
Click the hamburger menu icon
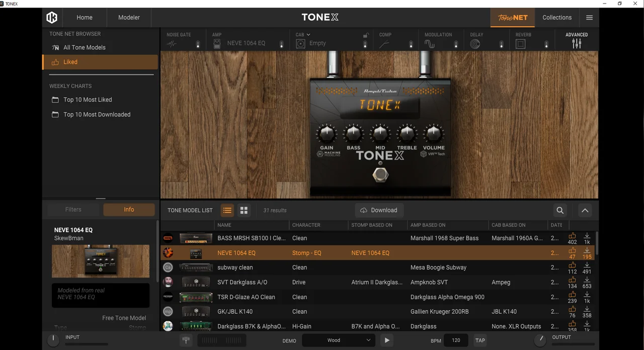[589, 18]
